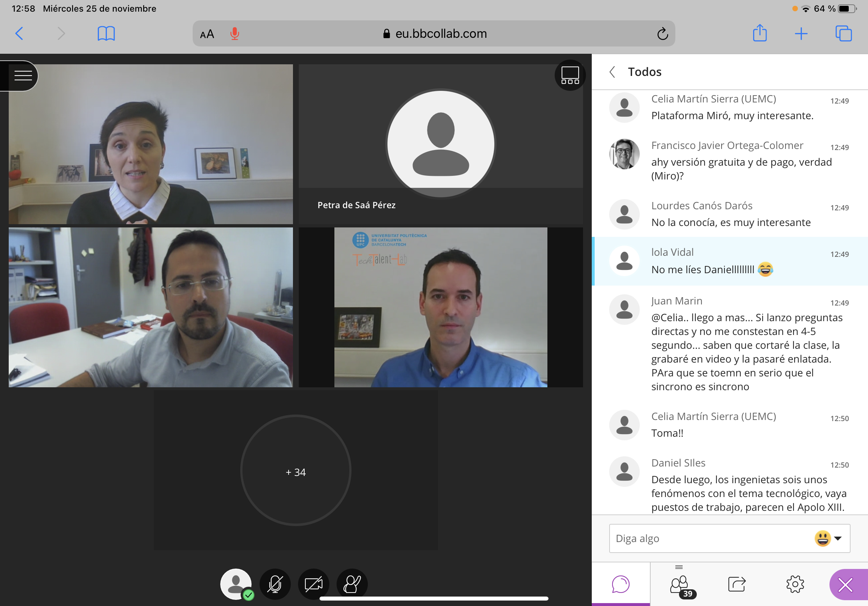Open the AA reader options menu
The image size is (868, 606).
tap(207, 34)
